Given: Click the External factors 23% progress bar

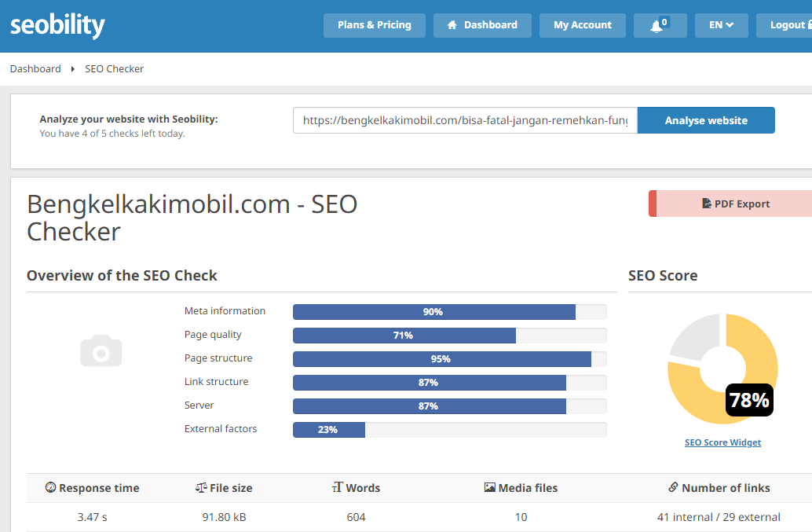Looking at the screenshot, I should 449,430.
